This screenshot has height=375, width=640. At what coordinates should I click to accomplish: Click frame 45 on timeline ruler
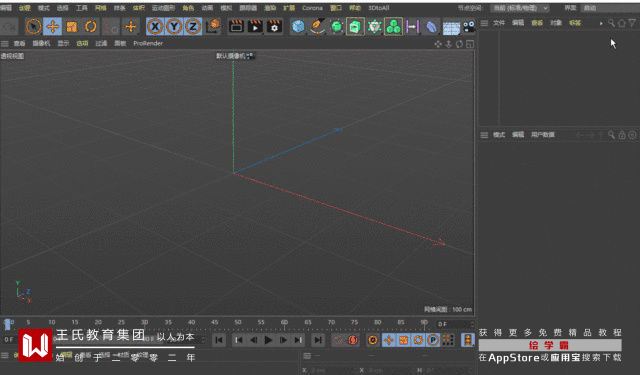[x=214, y=323]
